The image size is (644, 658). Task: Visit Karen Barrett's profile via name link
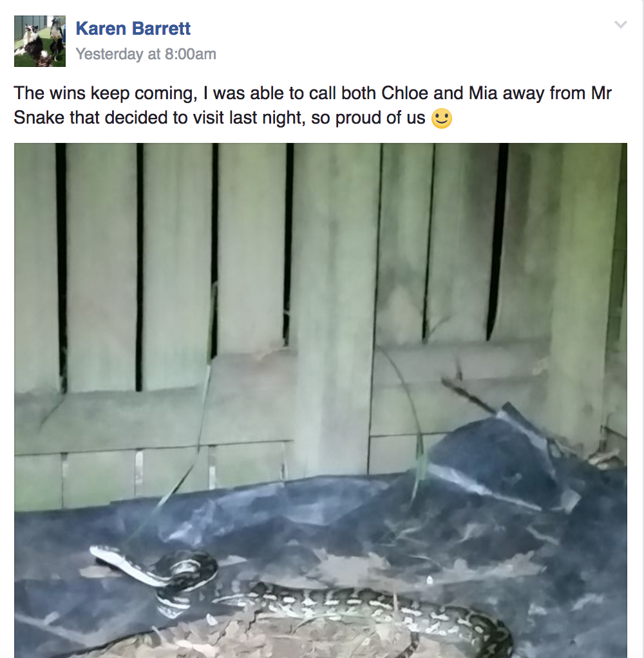[133, 28]
